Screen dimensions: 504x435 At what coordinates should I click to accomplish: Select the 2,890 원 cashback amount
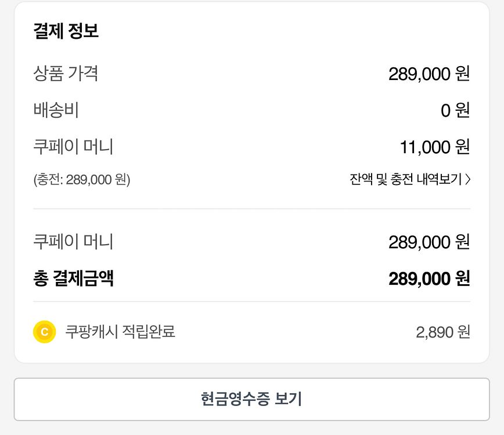(442, 332)
